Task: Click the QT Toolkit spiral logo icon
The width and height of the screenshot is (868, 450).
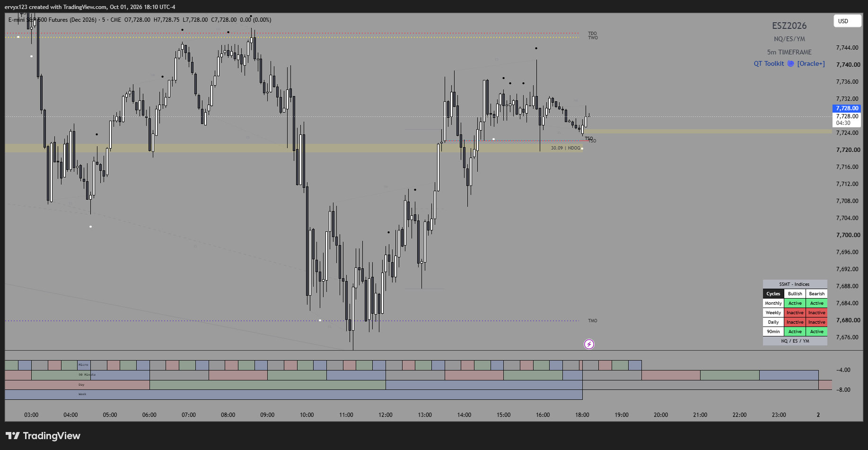Action: coord(790,63)
